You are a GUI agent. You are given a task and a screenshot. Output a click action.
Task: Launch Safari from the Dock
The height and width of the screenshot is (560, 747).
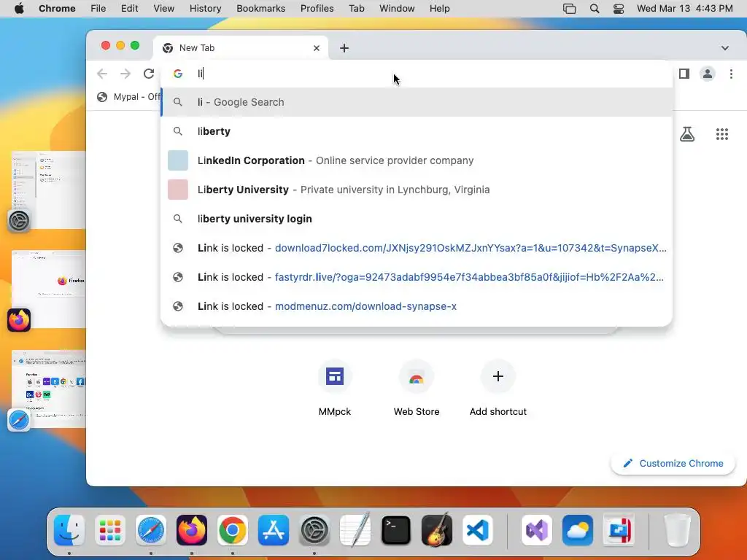[151, 530]
